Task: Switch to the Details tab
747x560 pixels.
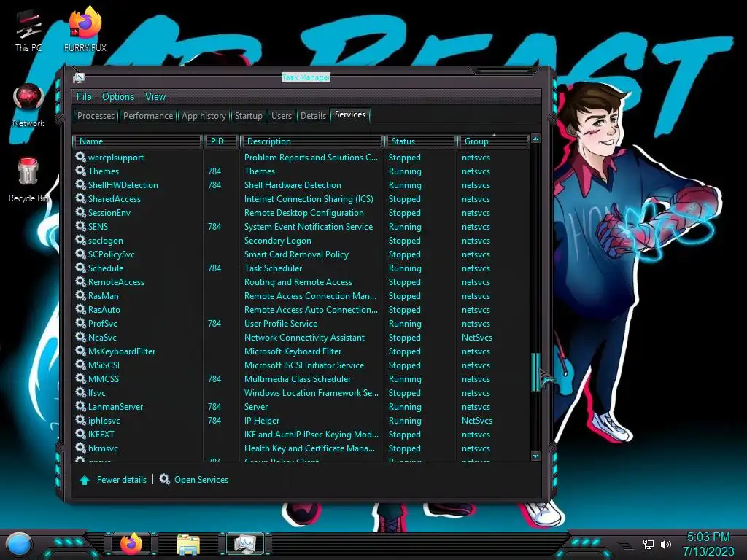Action: 313,116
